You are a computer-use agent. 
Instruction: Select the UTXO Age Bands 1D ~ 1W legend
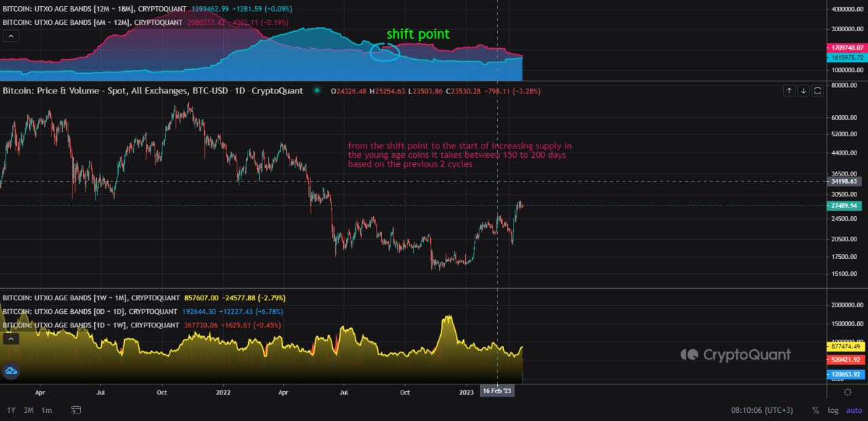90,325
